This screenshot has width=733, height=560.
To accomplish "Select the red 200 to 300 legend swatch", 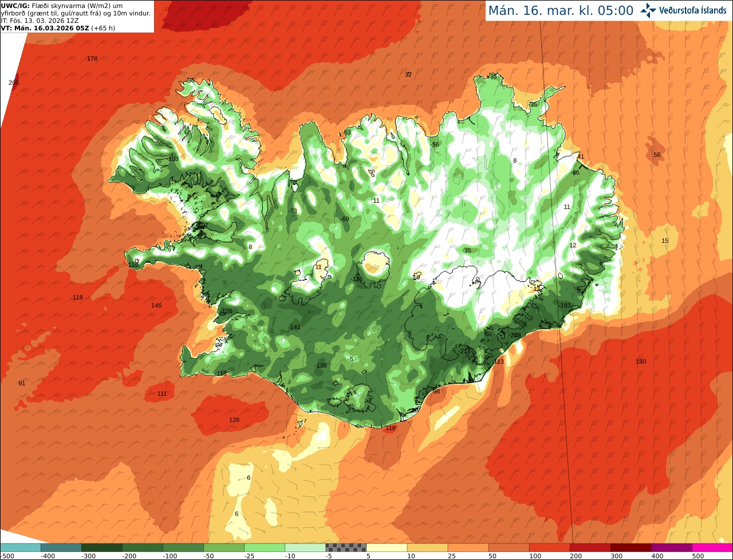I will (x=590, y=547).
